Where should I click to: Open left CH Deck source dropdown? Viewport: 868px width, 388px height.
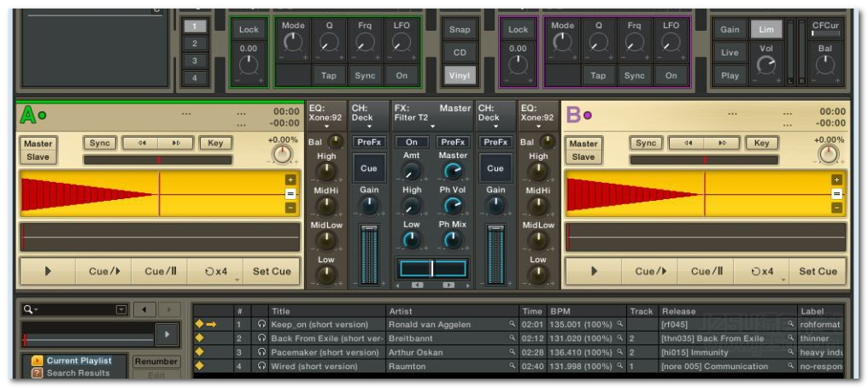pos(369,126)
